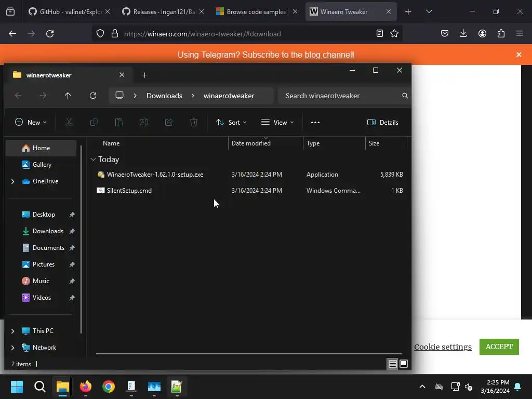This screenshot has height=399, width=532.
Task: Click the Rename icon in Explorer toolbar
Action: tap(144, 122)
